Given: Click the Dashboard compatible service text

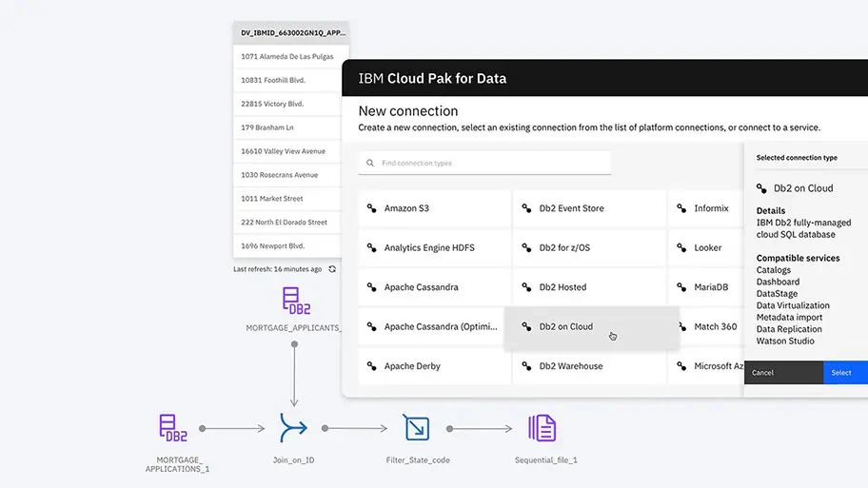Looking at the screenshot, I should point(778,282).
